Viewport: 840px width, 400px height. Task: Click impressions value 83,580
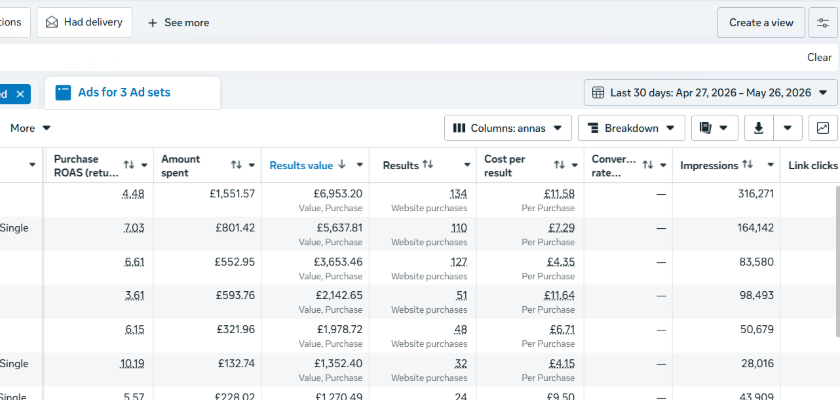tap(757, 262)
